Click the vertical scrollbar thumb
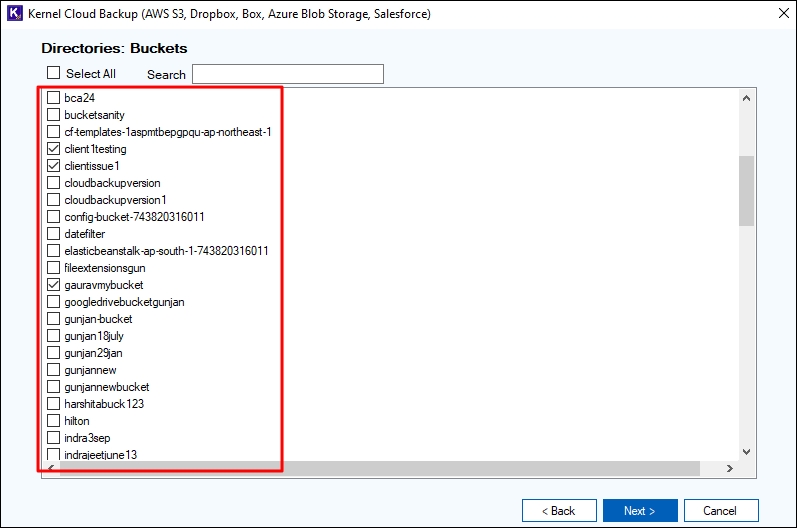The image size is (797, 528). point(746,191)
